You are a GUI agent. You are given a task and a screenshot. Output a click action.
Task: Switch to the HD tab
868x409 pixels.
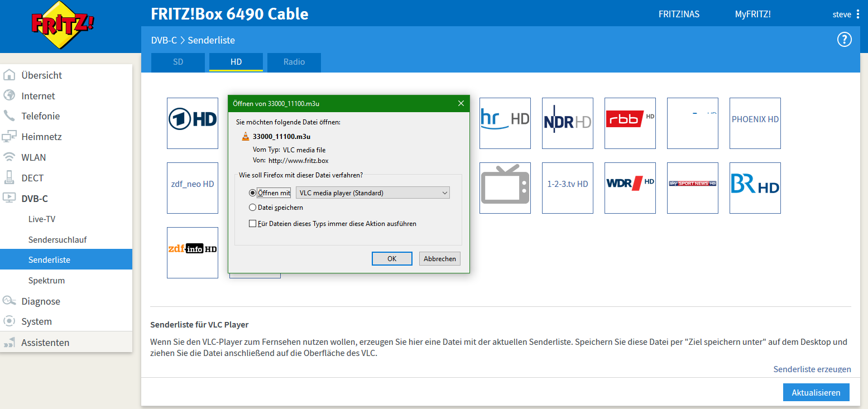click(x=236, y=62)
